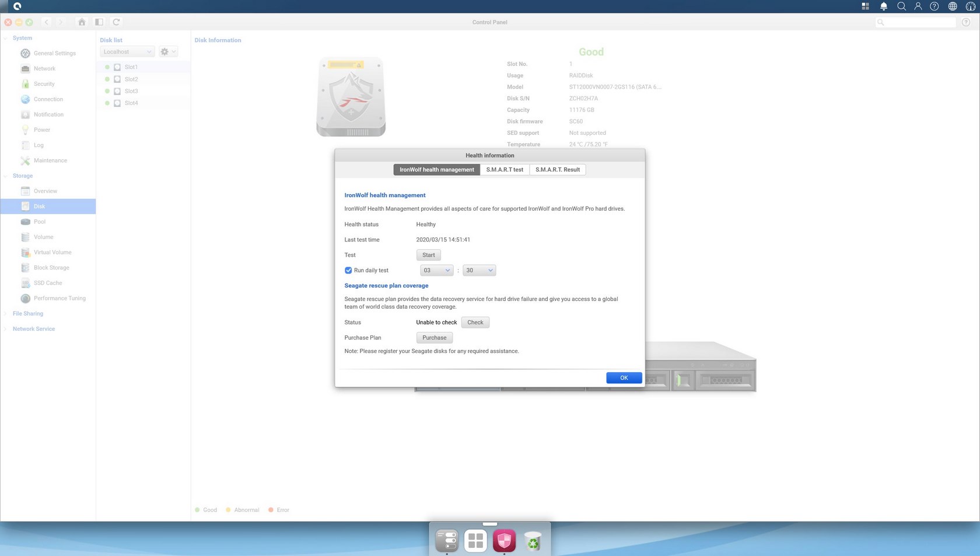Screen dimensions: 980x556
Task: Open the hour dropdown showing 03
Action: (x=436, y=270)
